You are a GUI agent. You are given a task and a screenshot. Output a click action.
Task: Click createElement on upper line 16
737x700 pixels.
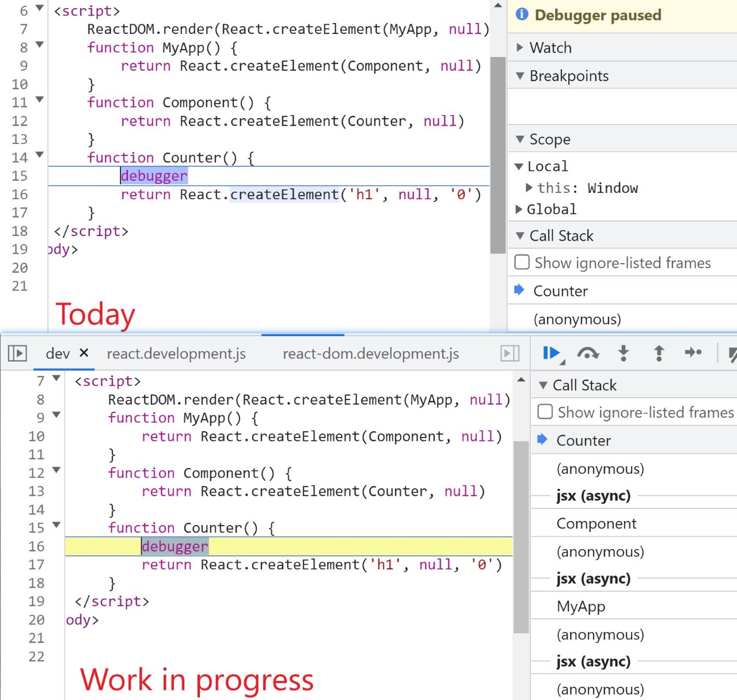click(284, 195)
